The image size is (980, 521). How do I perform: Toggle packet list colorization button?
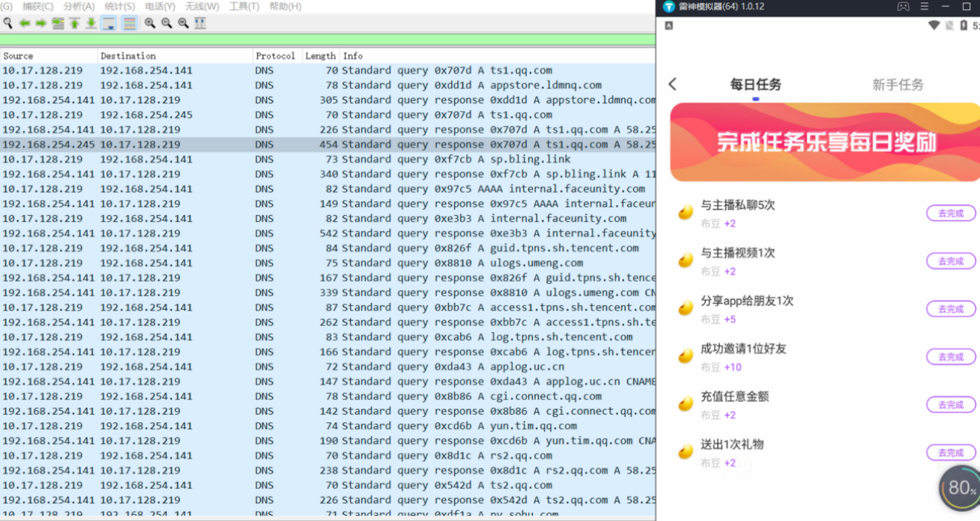[129, 23]
